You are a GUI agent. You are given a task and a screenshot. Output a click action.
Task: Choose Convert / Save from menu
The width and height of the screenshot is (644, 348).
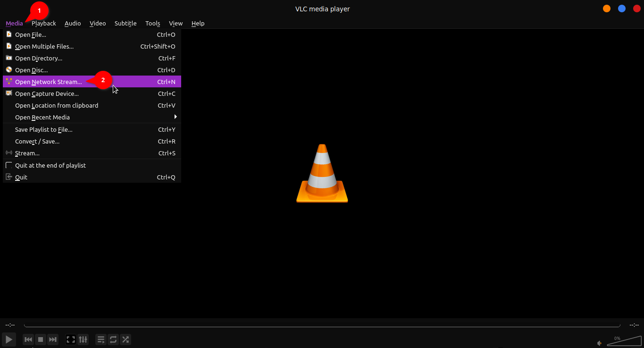[37, 141]
